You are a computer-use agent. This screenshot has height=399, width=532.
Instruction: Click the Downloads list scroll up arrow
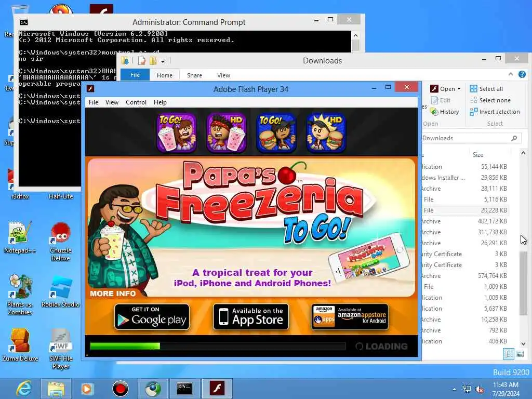tap(523, 153)
